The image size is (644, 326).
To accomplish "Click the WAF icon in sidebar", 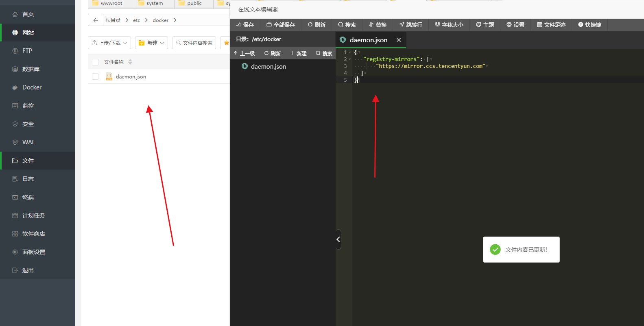I will pyautogui.click(x=15, y=142).
